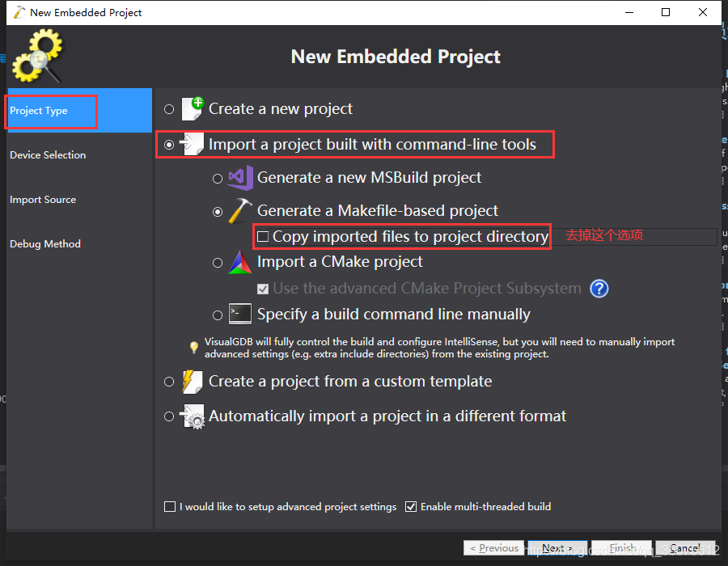The height and width of the screenshot is (566, 728).
Task: Click the custom template lightning icon
Action: coord(192,381)
